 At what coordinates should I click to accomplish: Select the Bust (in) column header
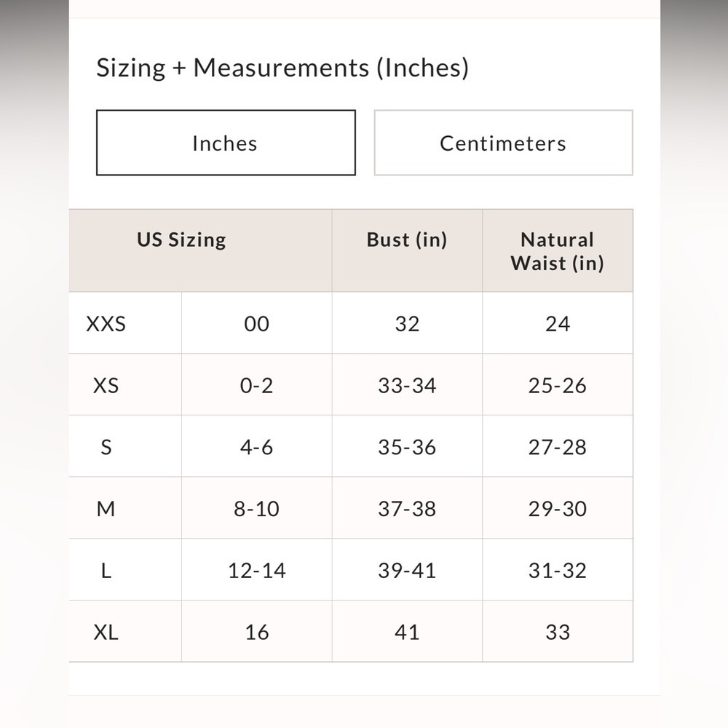coord(407,240)
